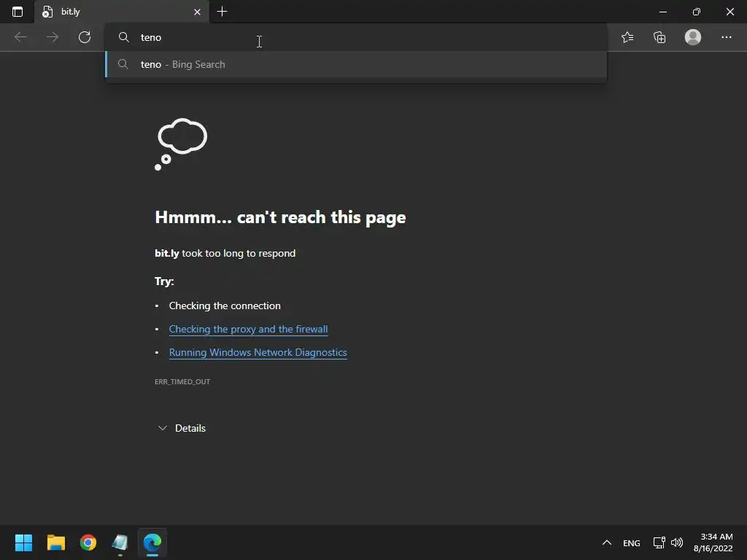Open Checking the proxy and the firewall link
This screenshot has width=747, height=560.
click(x=248, y=329)
